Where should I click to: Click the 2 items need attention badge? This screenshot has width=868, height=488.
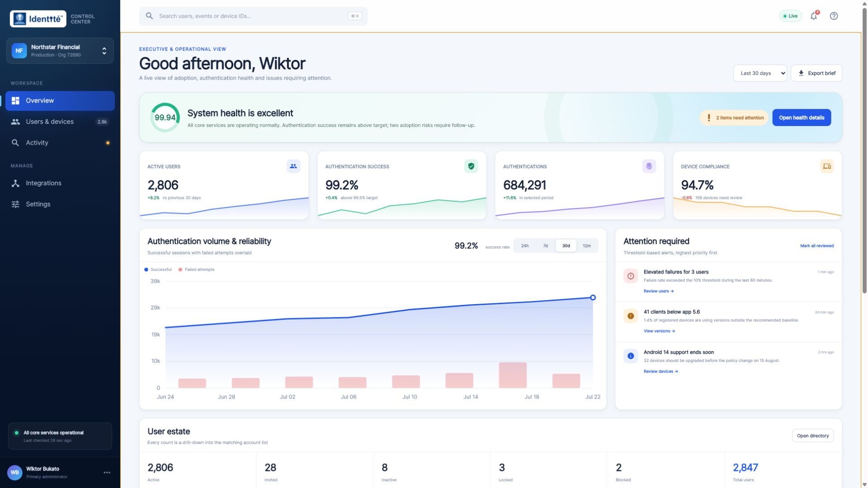pyautogui.click(x=734, y=117)
